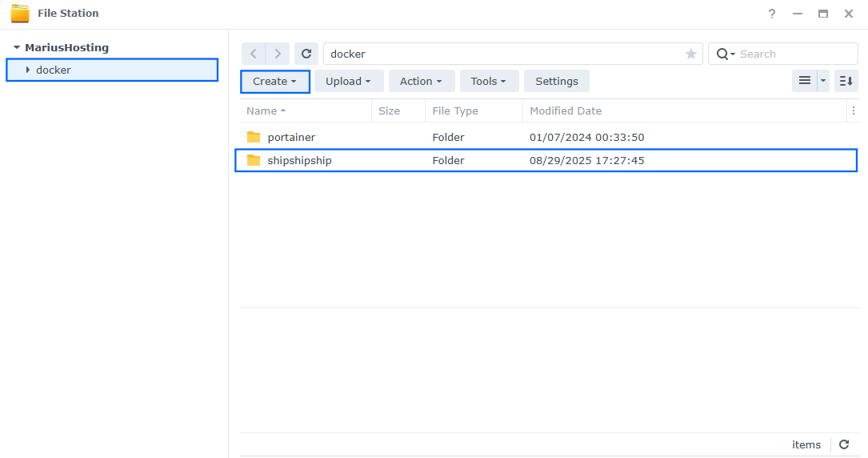
Task: Open the help question mark icon
Action: [772, 14]
